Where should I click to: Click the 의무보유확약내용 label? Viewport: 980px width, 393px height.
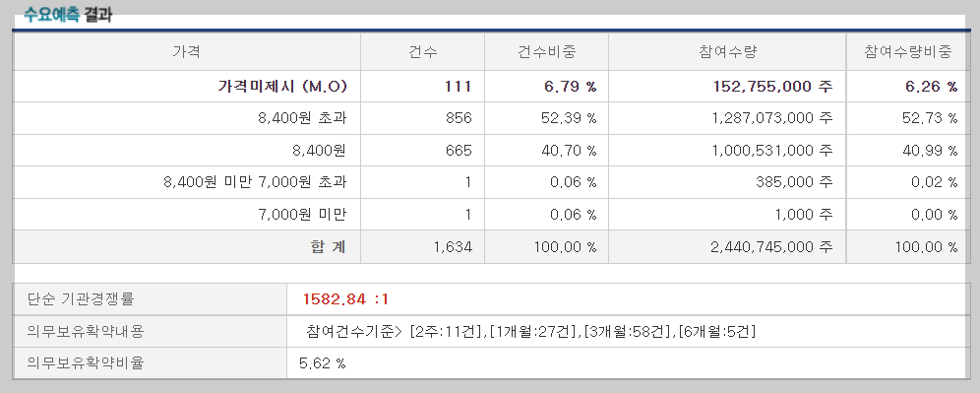(x=85, y=331)
